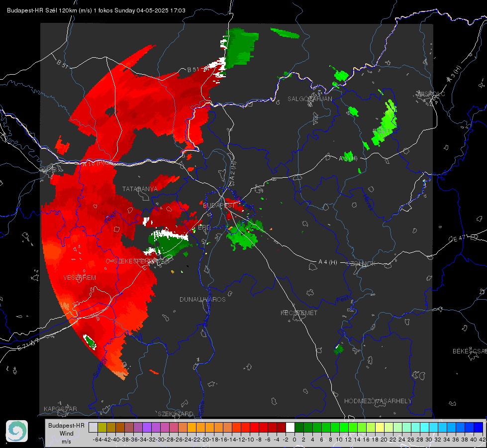Click the KAPOSVÁR city label
The width and height of the screenshot is (487, 448).
60,409
